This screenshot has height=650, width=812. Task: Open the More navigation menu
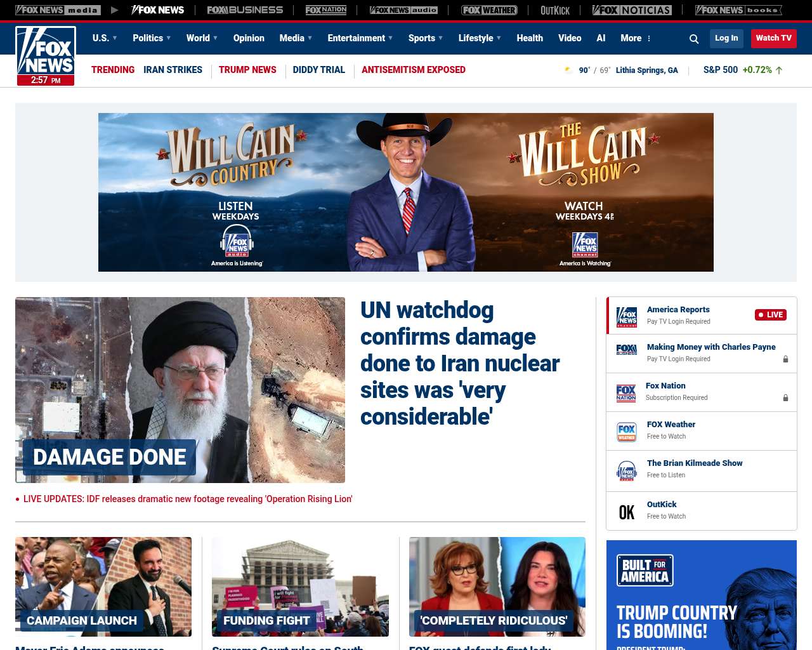point(631,38)
